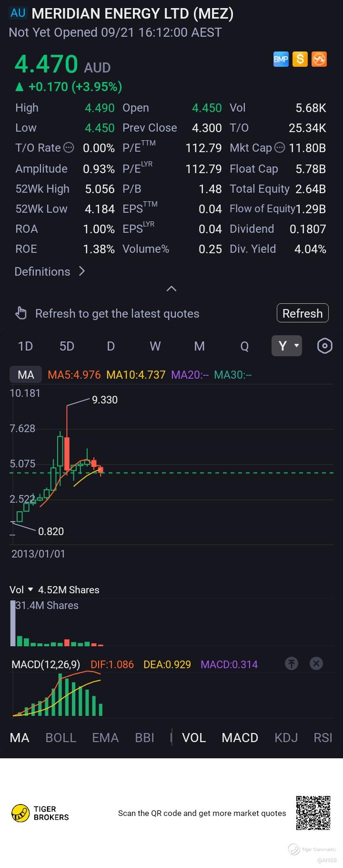Tap the yellow dollar sign icon
This screenshot has width=343, height=868.
[300, 59]
